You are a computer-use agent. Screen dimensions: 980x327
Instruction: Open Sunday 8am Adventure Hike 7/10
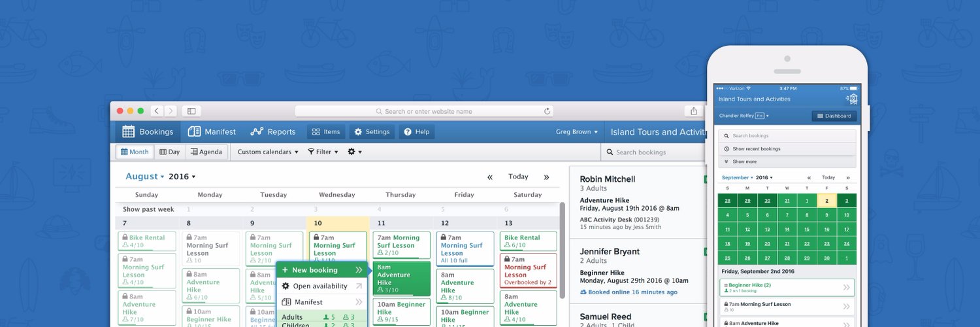tap(147, 308)
